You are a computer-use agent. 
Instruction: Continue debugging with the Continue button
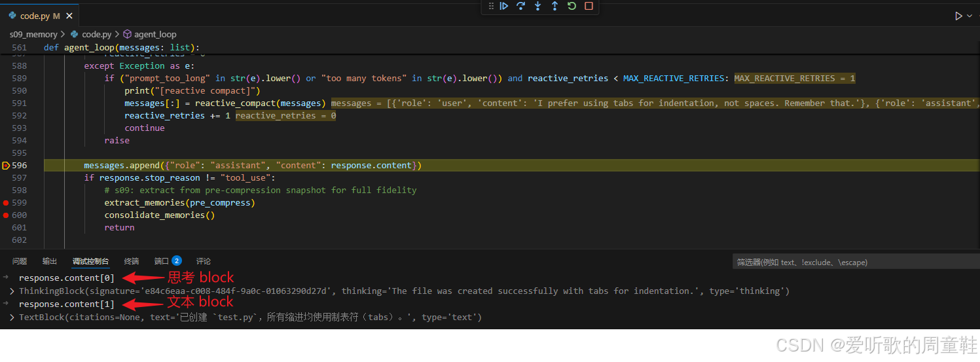tap(504, 6)
